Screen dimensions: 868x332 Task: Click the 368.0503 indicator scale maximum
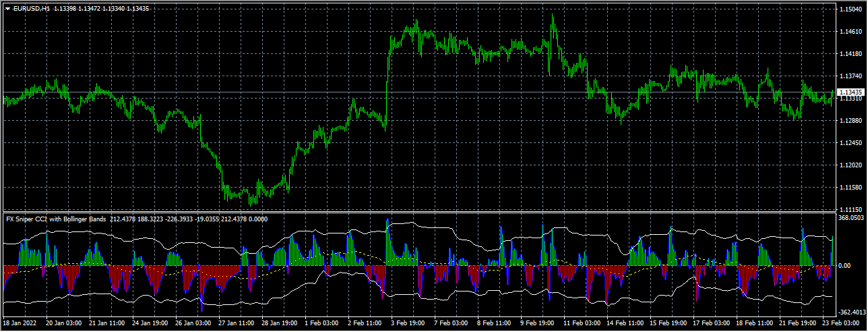coord(850,218)
